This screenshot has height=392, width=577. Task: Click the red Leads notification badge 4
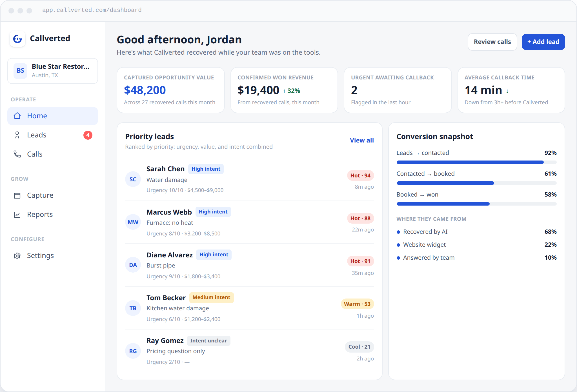(x=88, y=135)
